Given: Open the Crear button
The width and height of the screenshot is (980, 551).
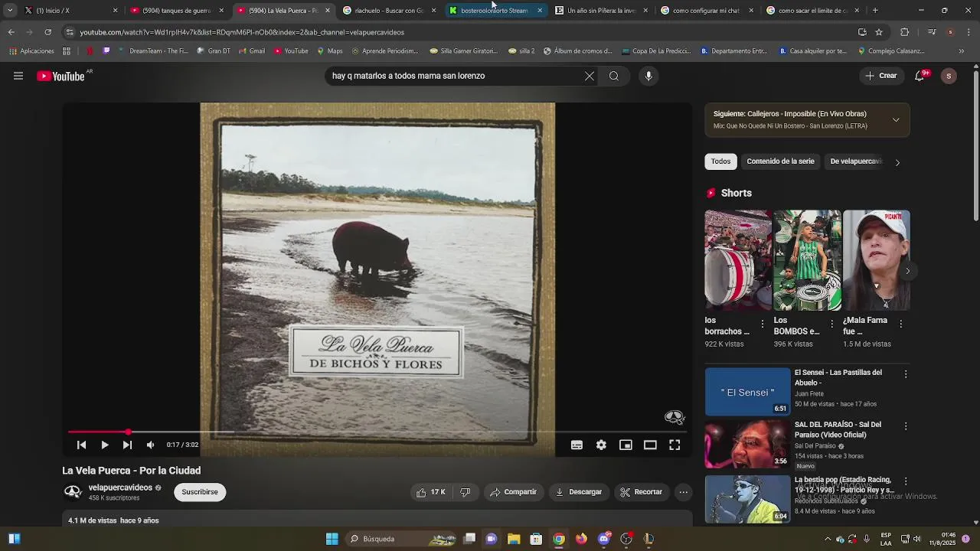Looking at the screenshot, I should (x=881, y=76).
